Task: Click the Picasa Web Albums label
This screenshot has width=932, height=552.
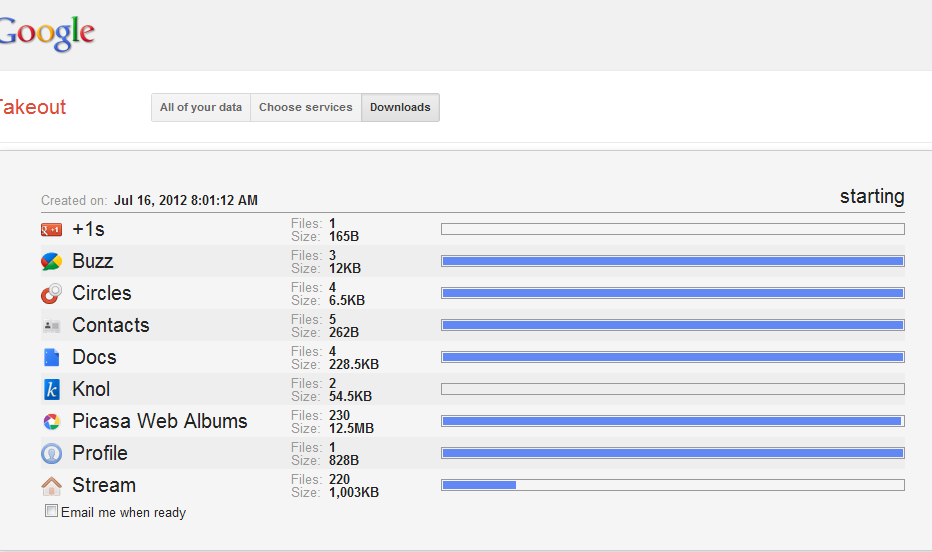Action: (159, 421)
